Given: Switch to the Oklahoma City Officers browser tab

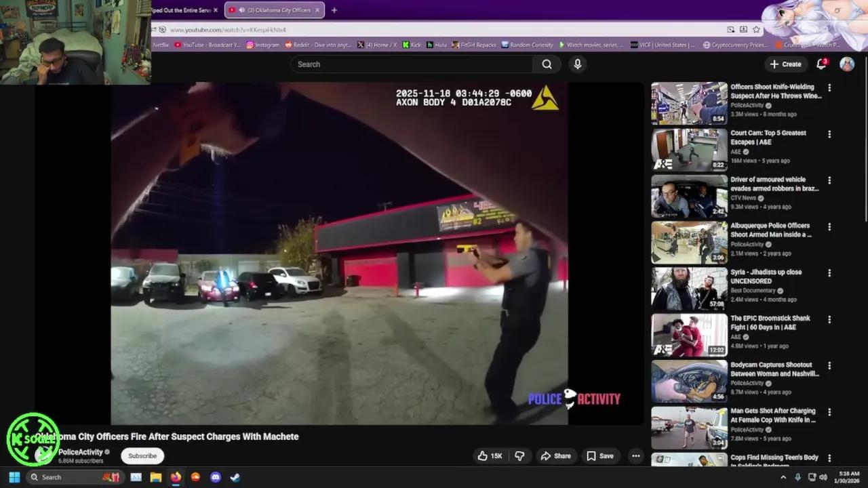Looking at the screenshot, I should 274,9.
